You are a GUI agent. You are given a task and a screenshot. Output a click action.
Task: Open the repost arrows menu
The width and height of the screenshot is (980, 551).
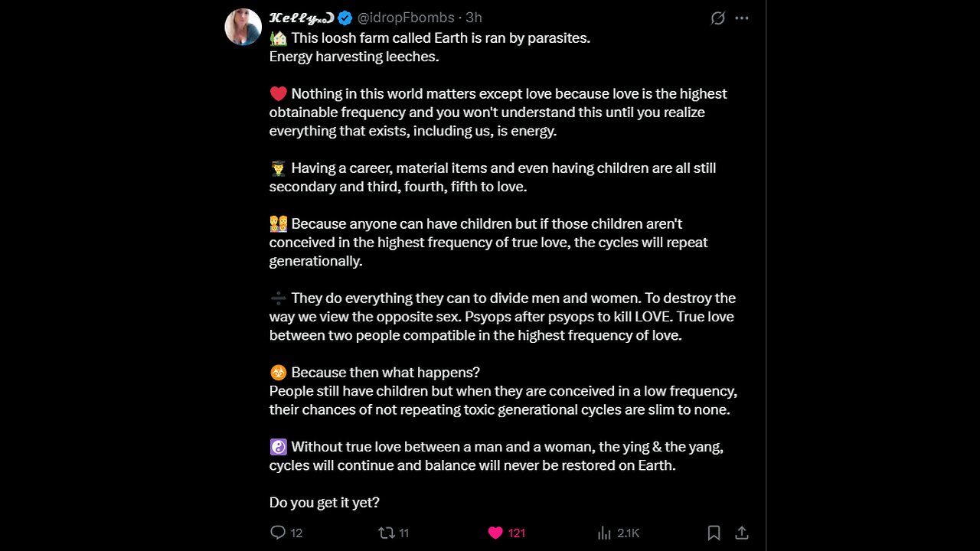387,533
